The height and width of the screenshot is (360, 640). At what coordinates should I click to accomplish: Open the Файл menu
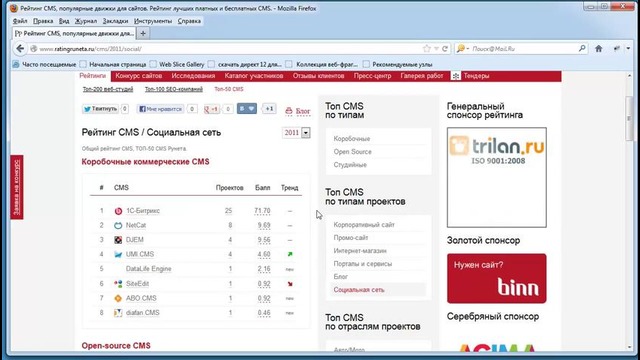(20, 21)
